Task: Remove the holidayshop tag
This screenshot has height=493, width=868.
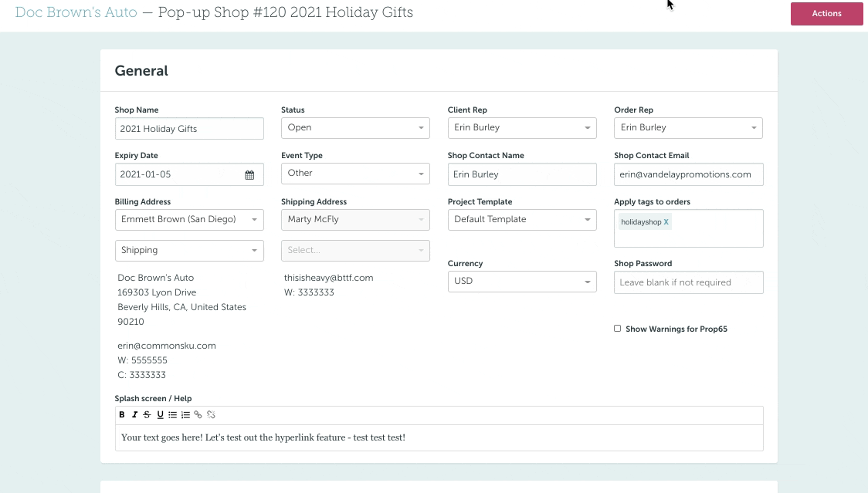Action: click(666, 222)
